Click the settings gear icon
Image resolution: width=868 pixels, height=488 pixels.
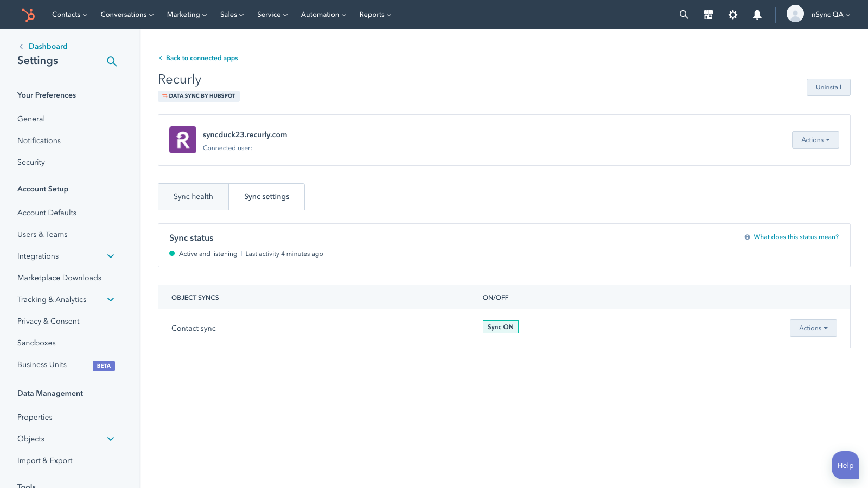[732, 15]
